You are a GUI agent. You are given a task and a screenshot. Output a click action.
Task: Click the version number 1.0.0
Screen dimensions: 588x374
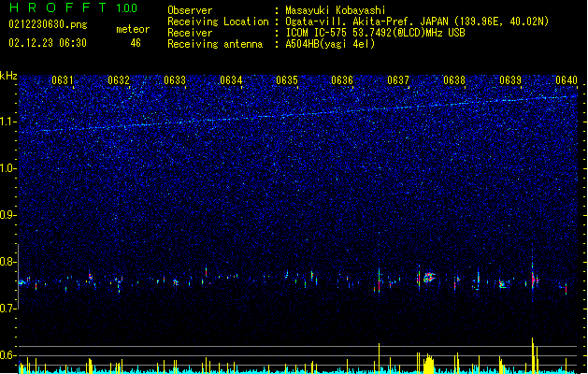coord(126,8)
